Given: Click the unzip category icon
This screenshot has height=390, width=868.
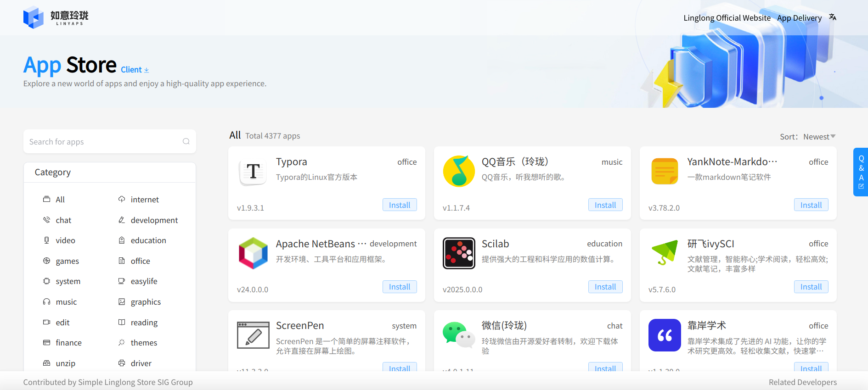Looking at the screenshot, I should (46, 363).
